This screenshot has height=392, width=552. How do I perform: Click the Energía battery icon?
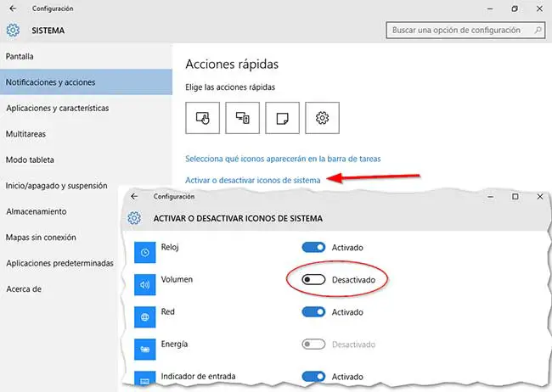point(145,346)
